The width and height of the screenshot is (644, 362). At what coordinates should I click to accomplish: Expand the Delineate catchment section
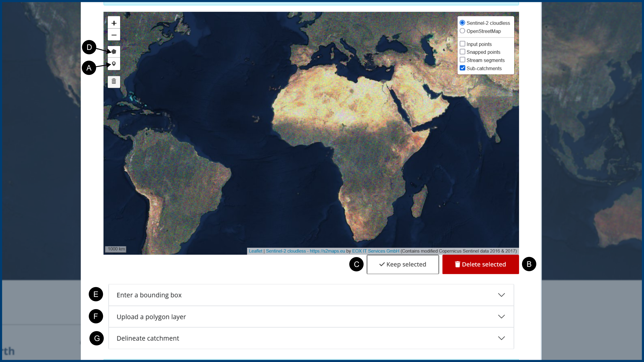311,338
